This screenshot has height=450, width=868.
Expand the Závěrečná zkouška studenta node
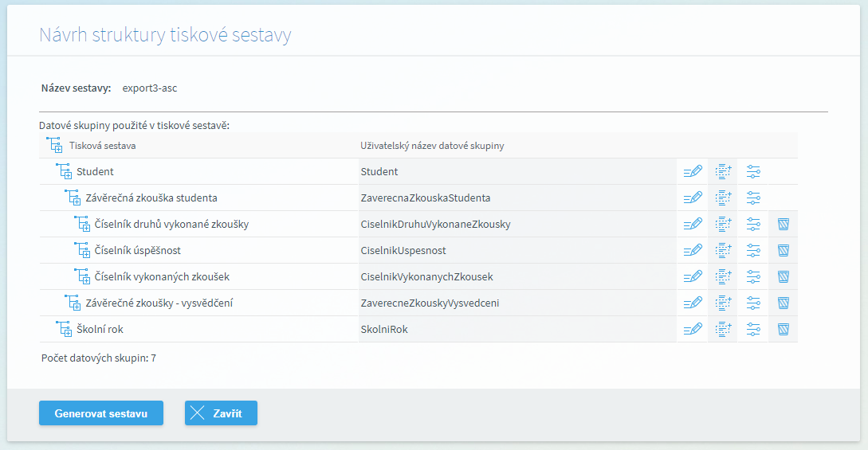coord(73,198)
